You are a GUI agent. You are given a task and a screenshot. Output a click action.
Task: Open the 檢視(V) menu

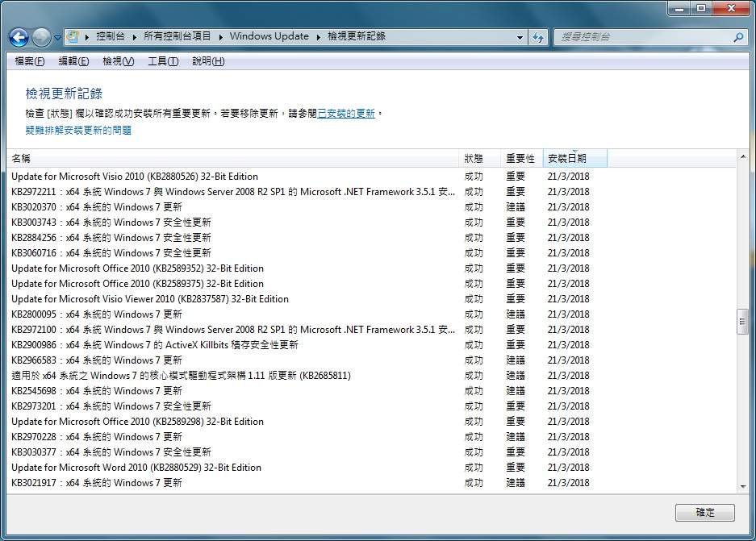(x=118, y=61)
